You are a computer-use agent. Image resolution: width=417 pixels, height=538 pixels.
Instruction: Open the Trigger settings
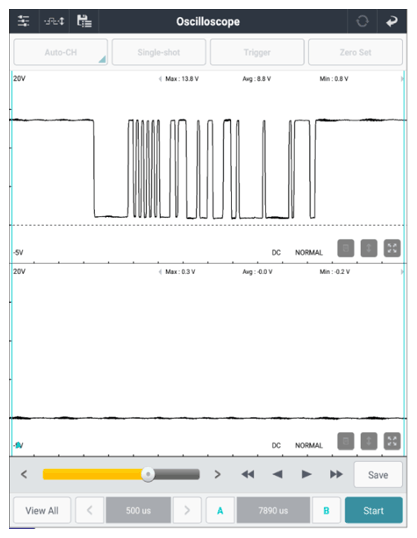click(257, 52)
